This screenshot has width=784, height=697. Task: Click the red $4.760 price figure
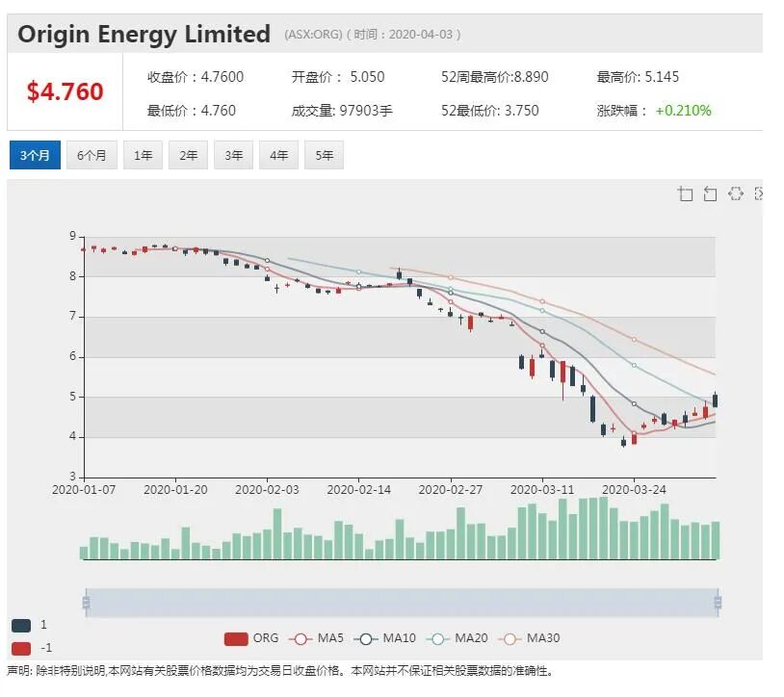pos(65,91)
